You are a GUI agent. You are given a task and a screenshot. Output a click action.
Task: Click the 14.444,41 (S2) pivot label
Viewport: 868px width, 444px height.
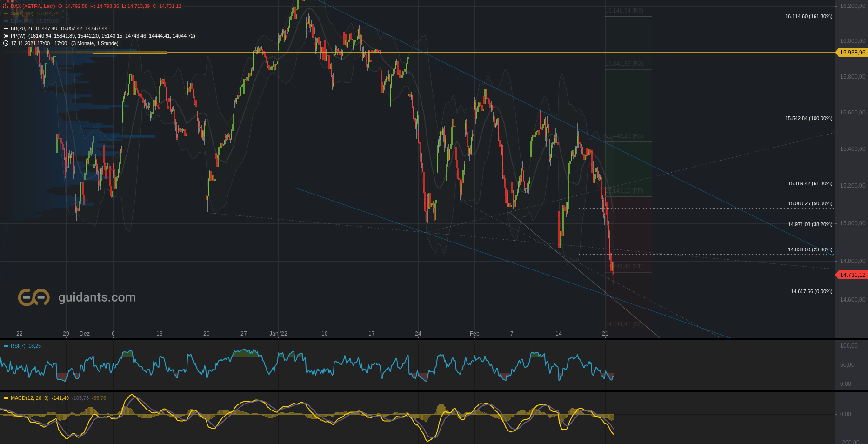(x=624, y=324)
